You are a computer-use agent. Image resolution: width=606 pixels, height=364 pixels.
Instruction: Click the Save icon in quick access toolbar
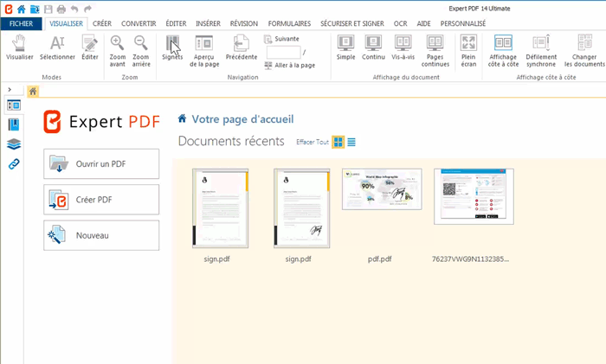(x=48, y=9)
